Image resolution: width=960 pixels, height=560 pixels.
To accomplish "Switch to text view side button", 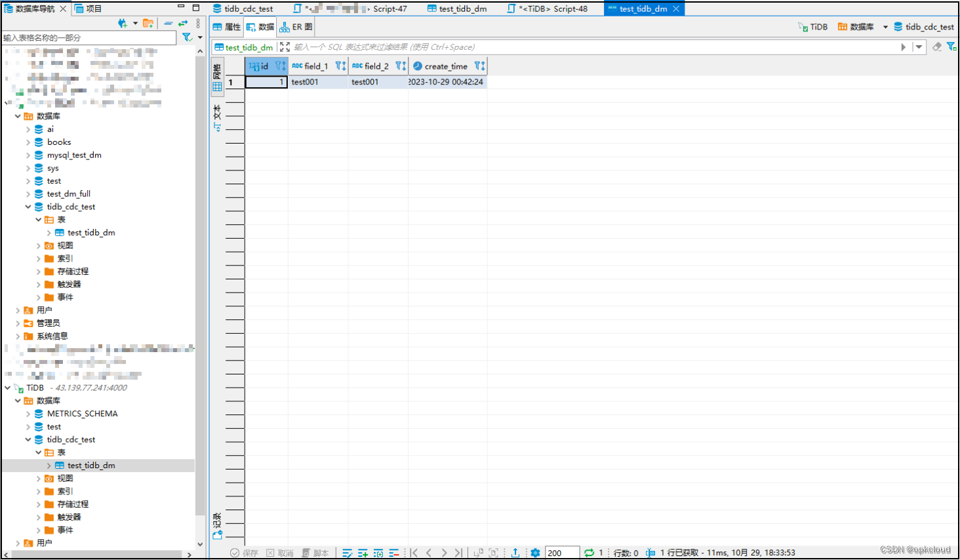I will 218,118.
